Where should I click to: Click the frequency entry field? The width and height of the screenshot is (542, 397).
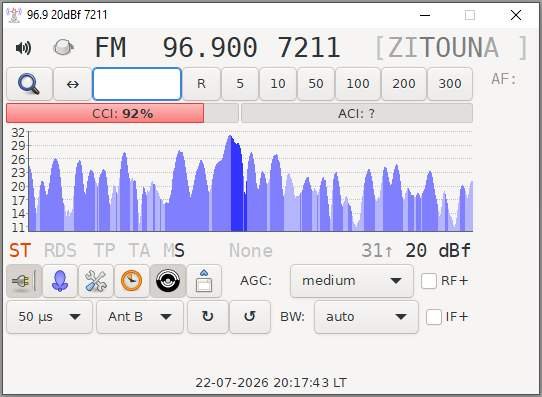click(137, 84)
